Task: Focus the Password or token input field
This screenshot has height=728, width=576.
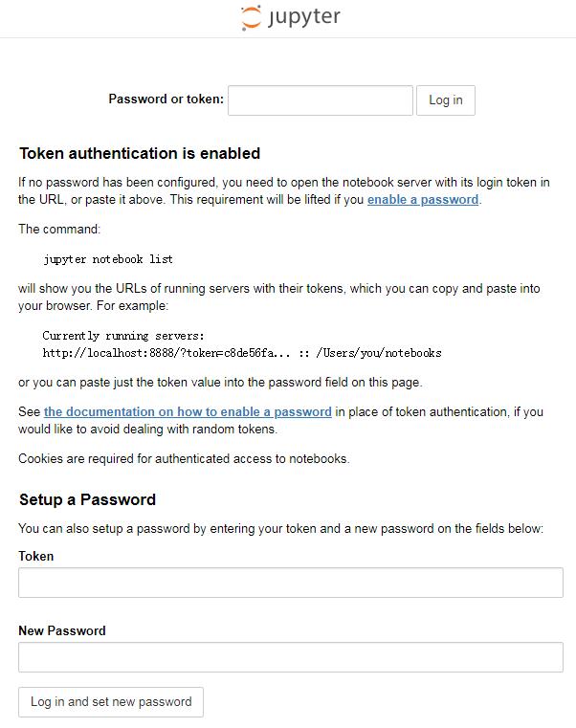Action: [321, 100]
